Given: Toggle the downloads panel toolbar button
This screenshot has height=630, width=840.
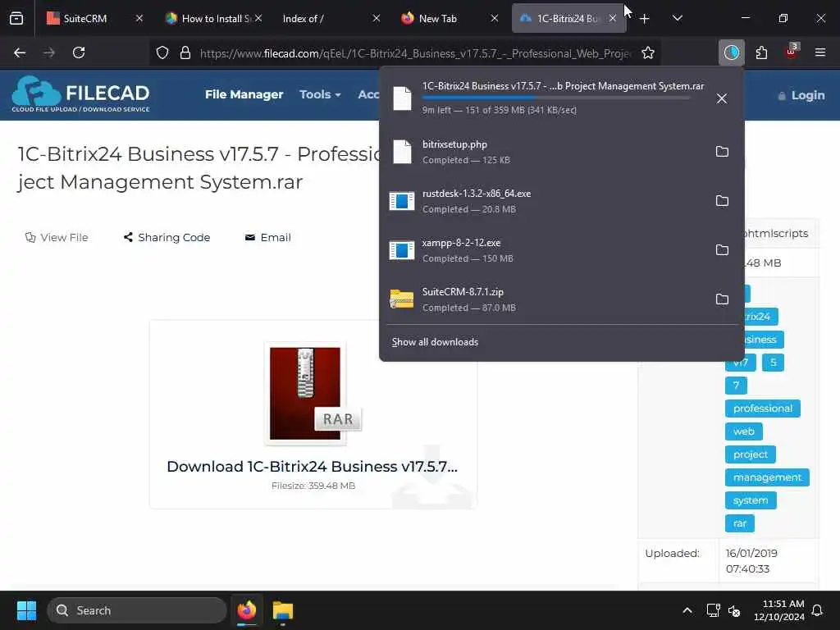Looking at the screenshot, I should tap(731, 52).
